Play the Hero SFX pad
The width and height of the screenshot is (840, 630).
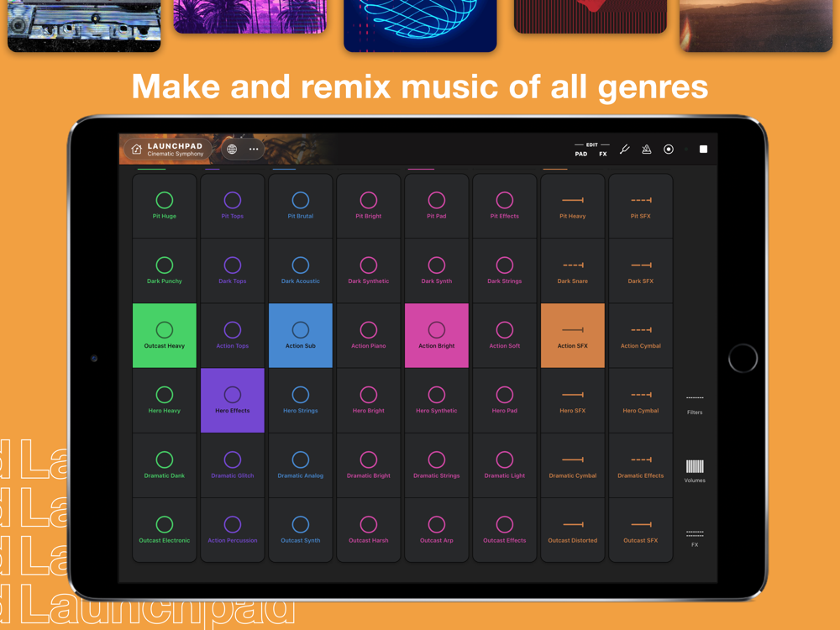pyautogui.click(x=573, y=400)
